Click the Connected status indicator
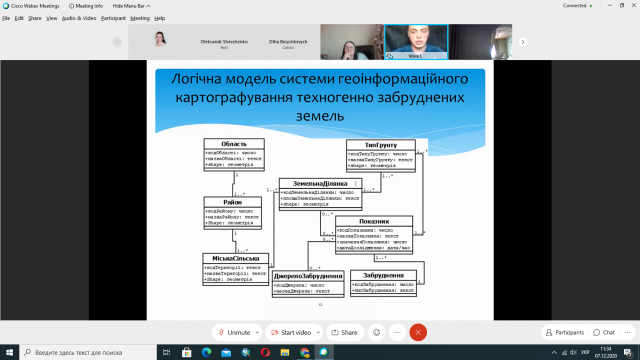Screen dimensions: 640x360 [577, 6]
